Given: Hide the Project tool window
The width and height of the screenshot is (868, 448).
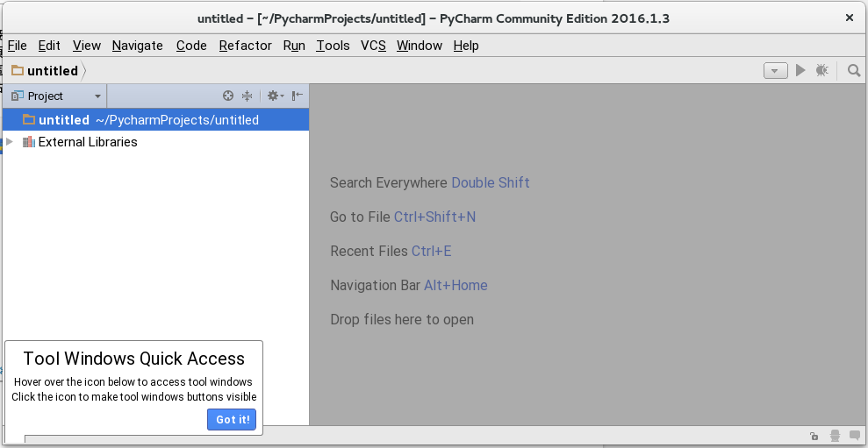Looking at the screenshot, I should 298,96.
